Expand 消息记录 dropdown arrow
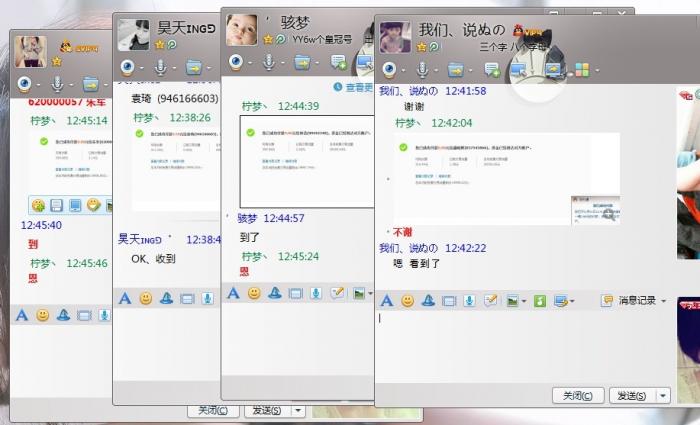The width and height of the screenshot is (700, 425). pyautogui.click(x=663, y=301)
